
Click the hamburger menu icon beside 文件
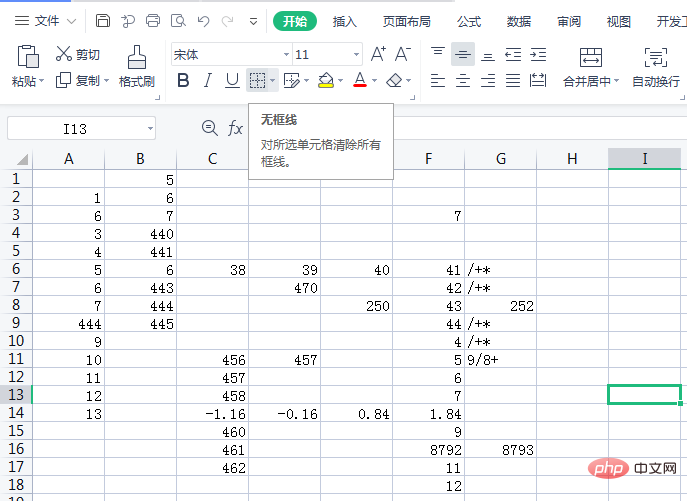tap(22, 21)
